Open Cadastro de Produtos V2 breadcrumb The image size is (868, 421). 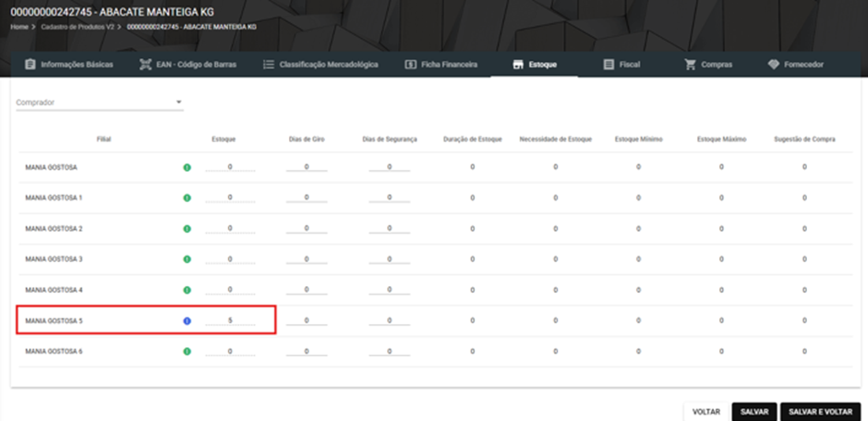pos(78,27)
